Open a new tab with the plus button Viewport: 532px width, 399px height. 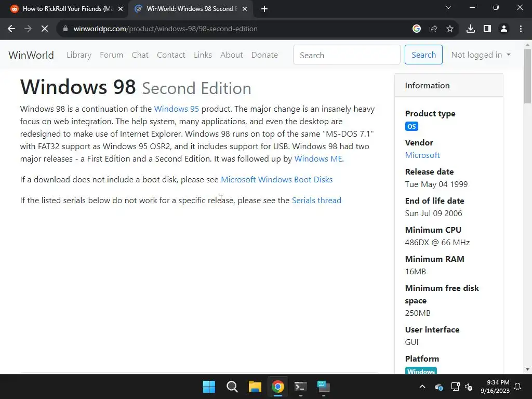pos(264,9)
